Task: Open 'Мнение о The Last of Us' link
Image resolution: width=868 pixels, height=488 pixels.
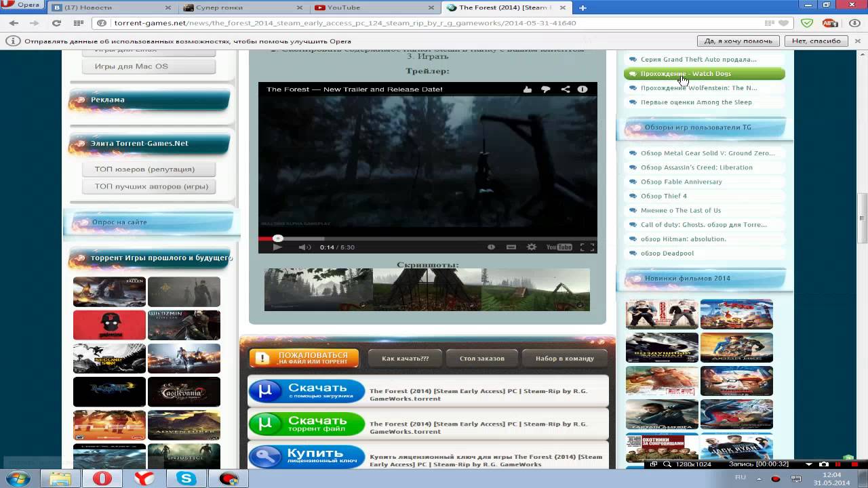Action: coord(681,210)
